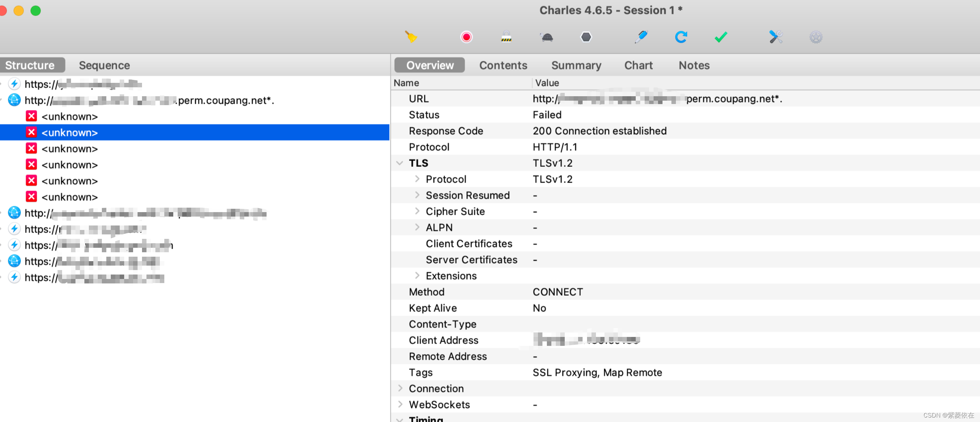
Task: Expand the Connection section
Action: point(400,388)
